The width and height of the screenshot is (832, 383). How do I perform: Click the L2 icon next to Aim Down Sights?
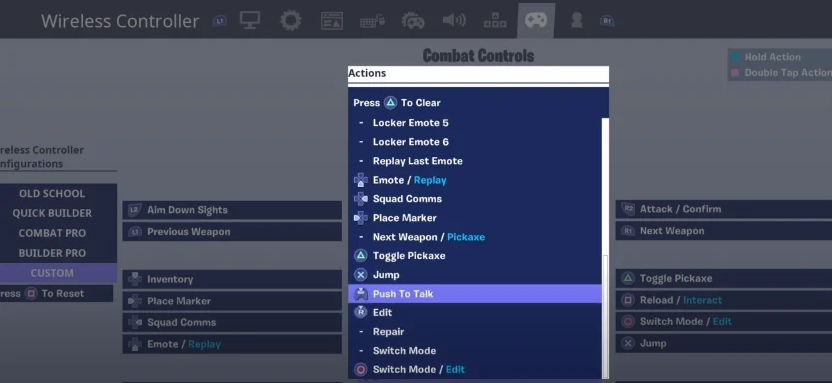[x=135, y=210]
